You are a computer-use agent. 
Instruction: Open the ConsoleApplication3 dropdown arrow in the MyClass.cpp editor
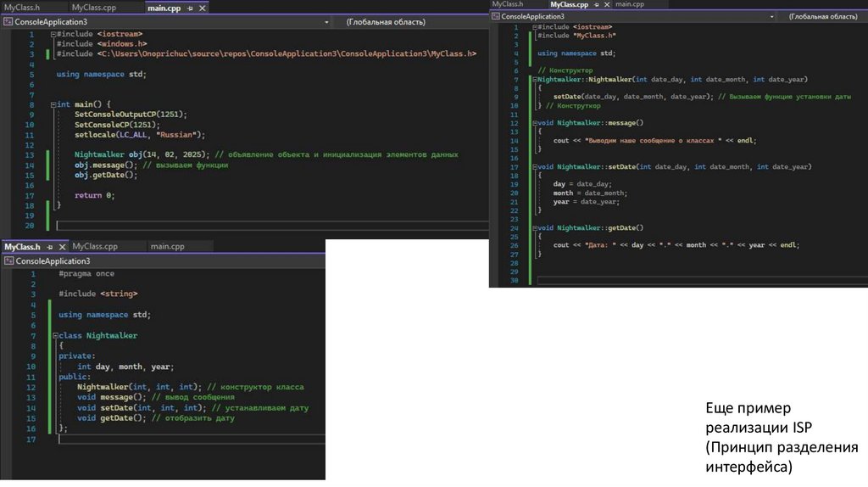771,16
